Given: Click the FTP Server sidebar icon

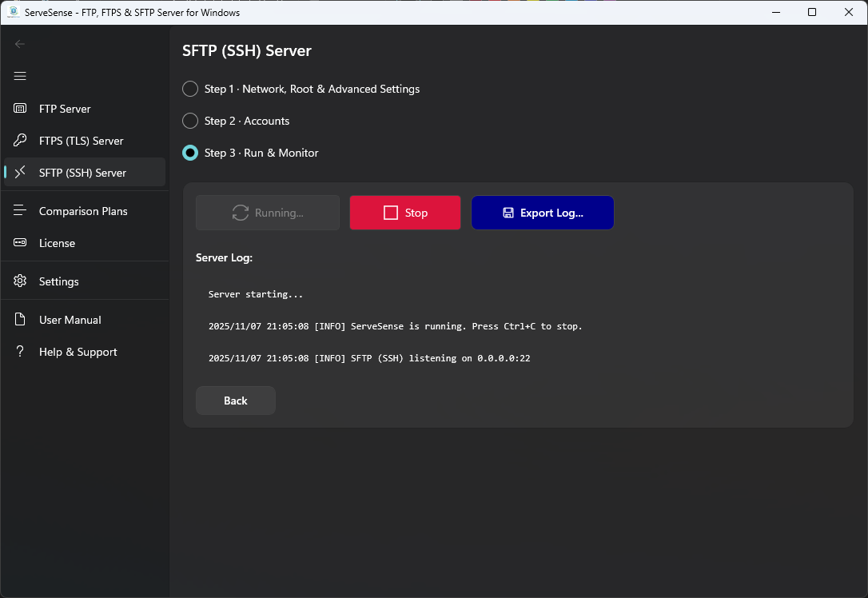Looking at the screenshot, I should [20, 109].
